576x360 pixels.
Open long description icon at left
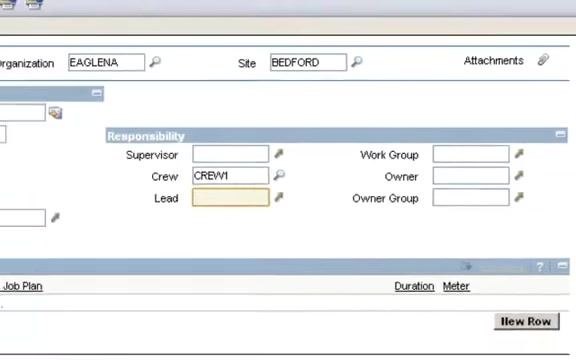pyautogui.click(x=55, y=113)
